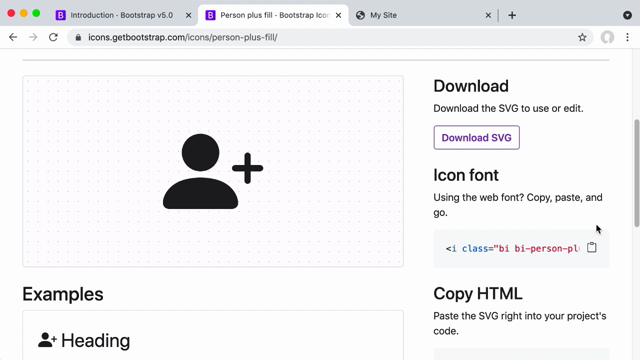Switch to the My Site tab
640x360 pixels.
click(x=417, y=15)
